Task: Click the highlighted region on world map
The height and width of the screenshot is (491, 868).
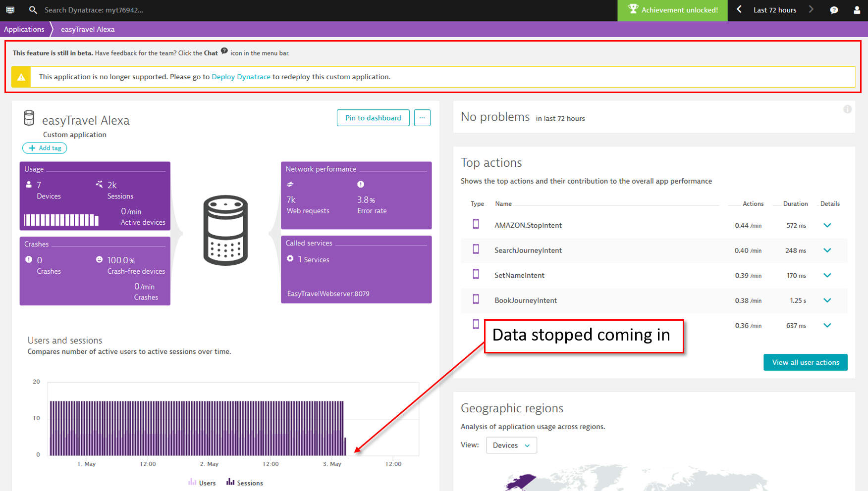Action: (x=520, y=482)
